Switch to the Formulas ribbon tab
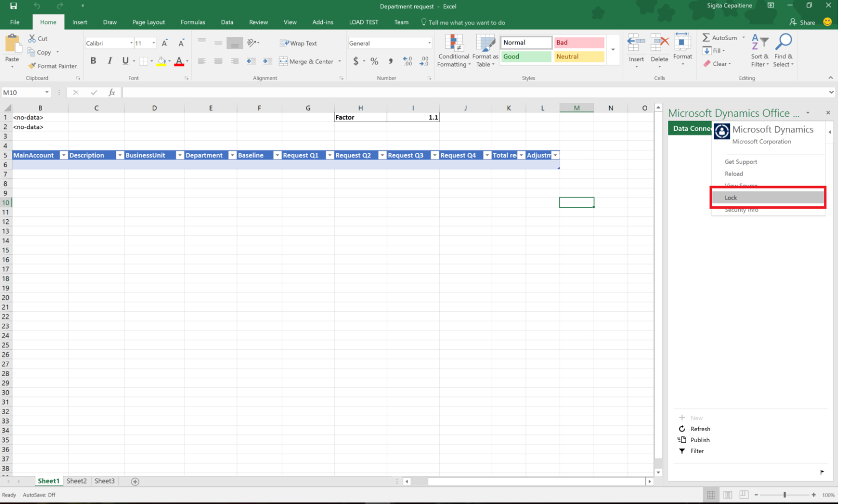Viewport: 841px width, 504px height. point(193,22)
